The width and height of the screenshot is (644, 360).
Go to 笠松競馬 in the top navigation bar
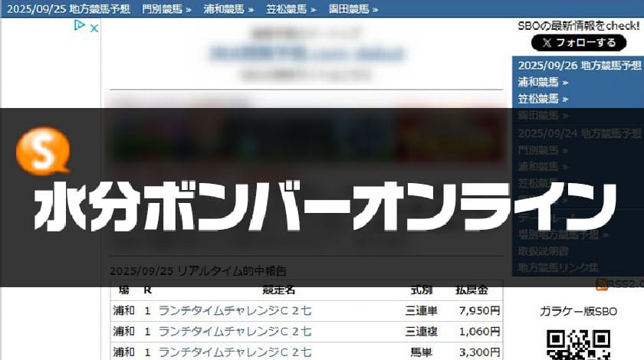tap(291, 9)
